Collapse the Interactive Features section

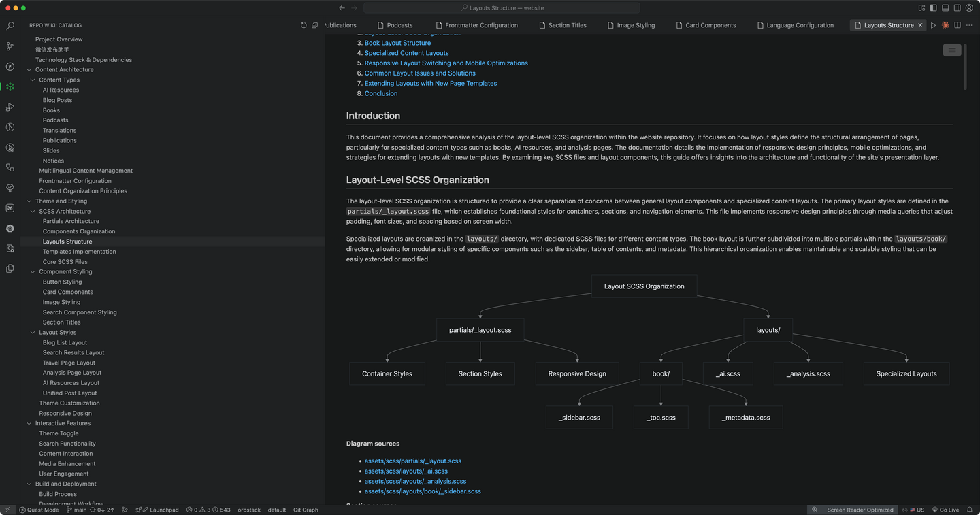(x=29, y=423)
